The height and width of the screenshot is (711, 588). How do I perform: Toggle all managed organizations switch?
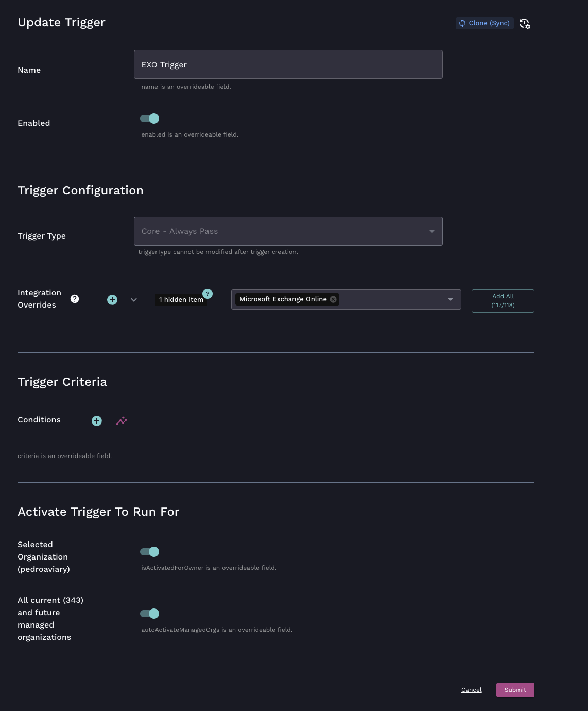[x=150, y=614]
